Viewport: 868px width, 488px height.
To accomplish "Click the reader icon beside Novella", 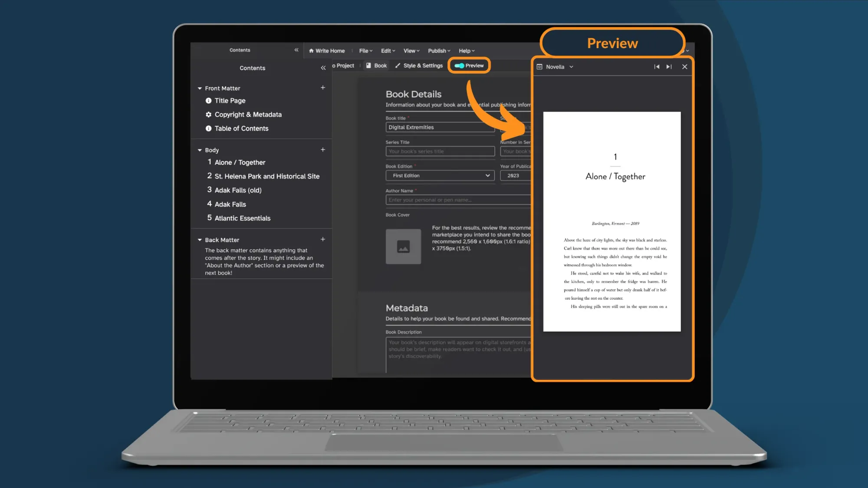I will coord(539,66).
